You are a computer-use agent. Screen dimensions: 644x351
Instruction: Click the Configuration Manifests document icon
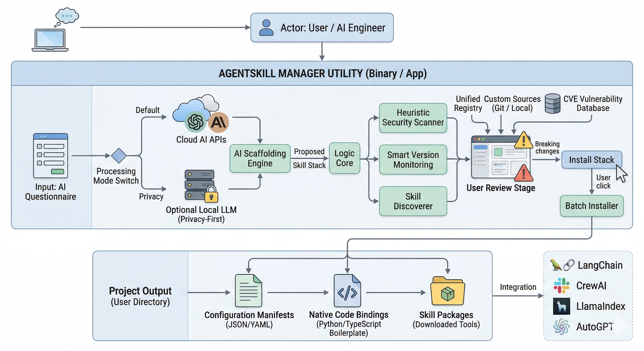(x=248, y=290)
